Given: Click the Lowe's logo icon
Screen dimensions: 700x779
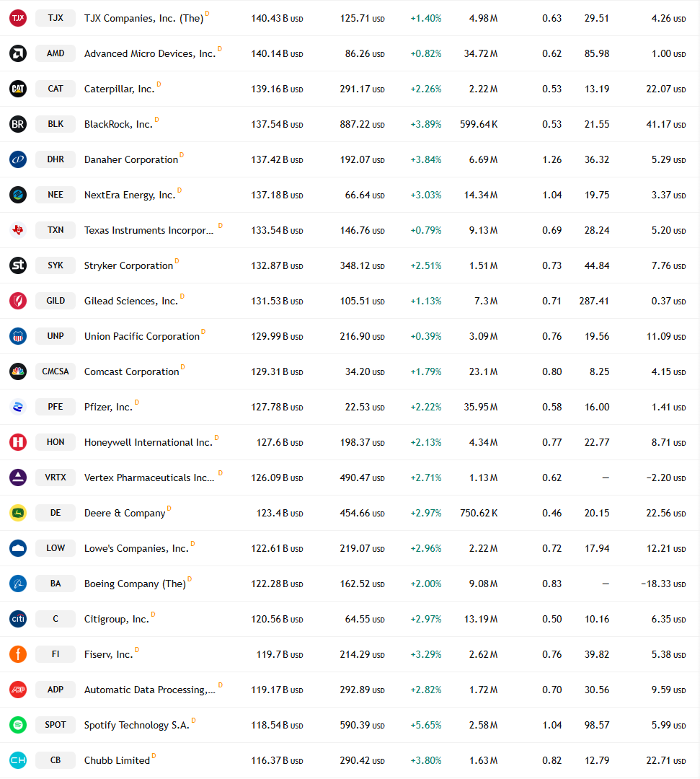Looking at the screenshot, I should 18,548.
